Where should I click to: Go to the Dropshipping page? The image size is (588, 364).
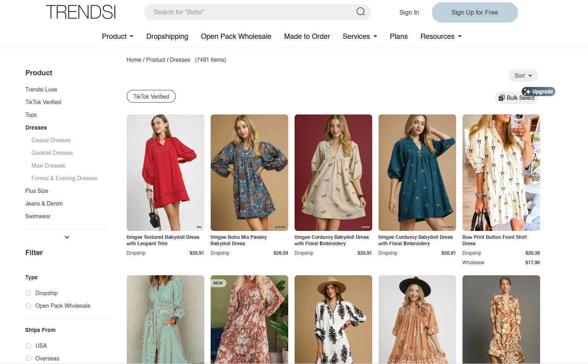pyautogui.click(x=167, y=36)
